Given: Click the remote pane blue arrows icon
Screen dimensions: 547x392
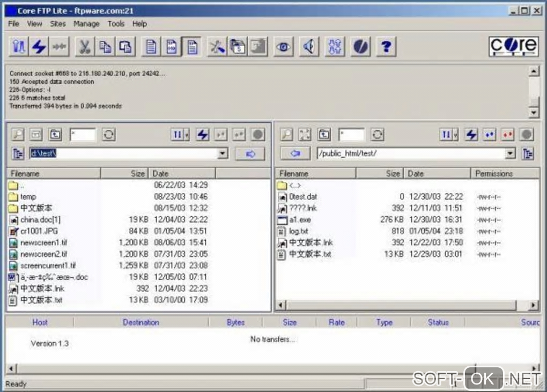Looking at the screenshot, I should (x=490, y=134).
